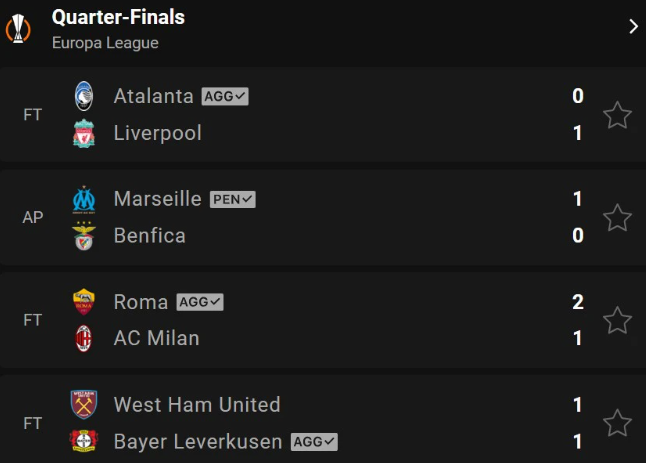Favorite the Atalanta vs Liverpool match
The height and width of the screenshot is (463, 646).
pyautogui.click(x=617, y=115)
